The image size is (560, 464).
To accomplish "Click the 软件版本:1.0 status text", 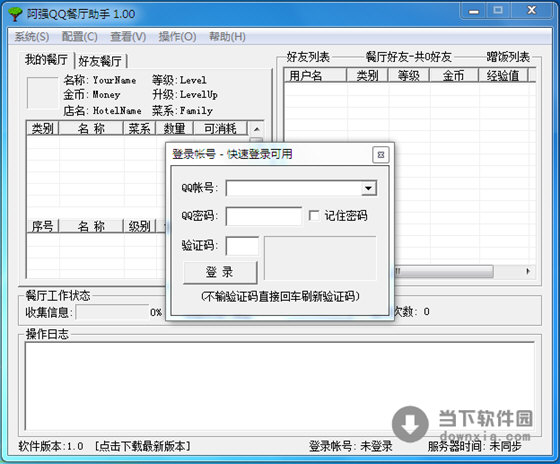I will click(51, 446).
